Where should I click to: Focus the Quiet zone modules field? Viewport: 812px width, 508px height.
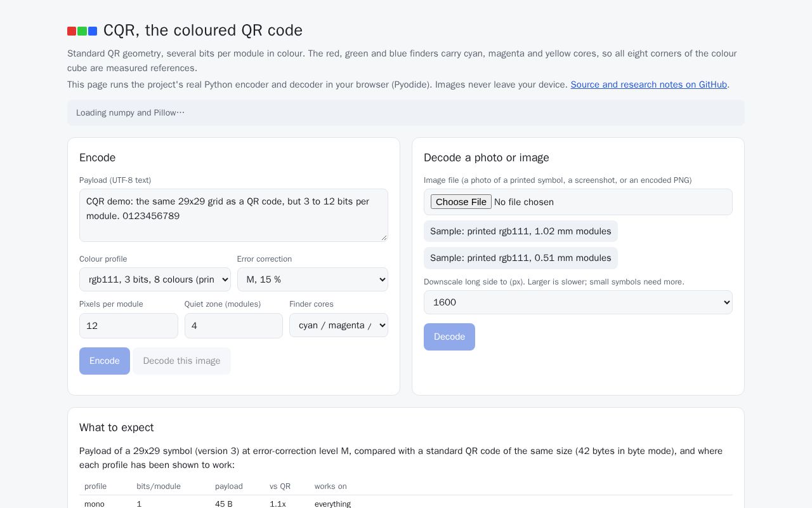(x=233, y=326)
